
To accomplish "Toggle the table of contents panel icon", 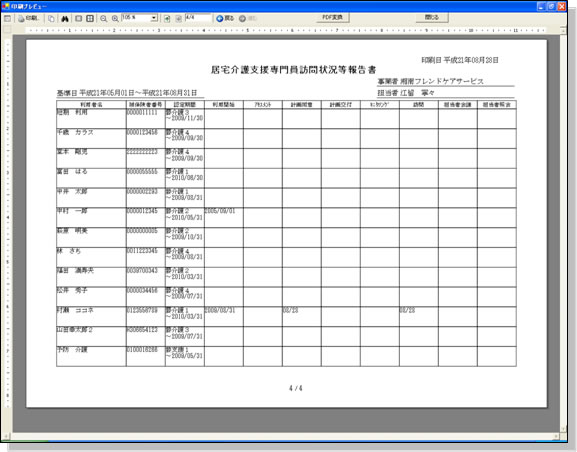I will 8,18.
